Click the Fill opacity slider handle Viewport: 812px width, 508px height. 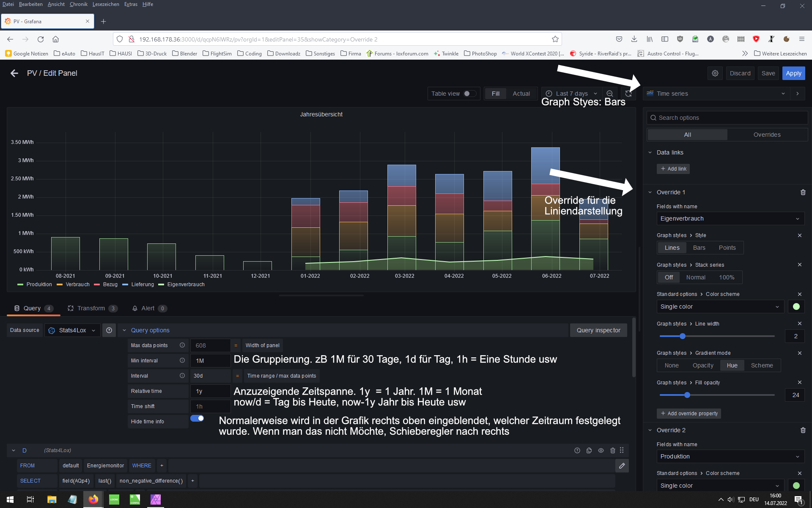tap(687, 395)
